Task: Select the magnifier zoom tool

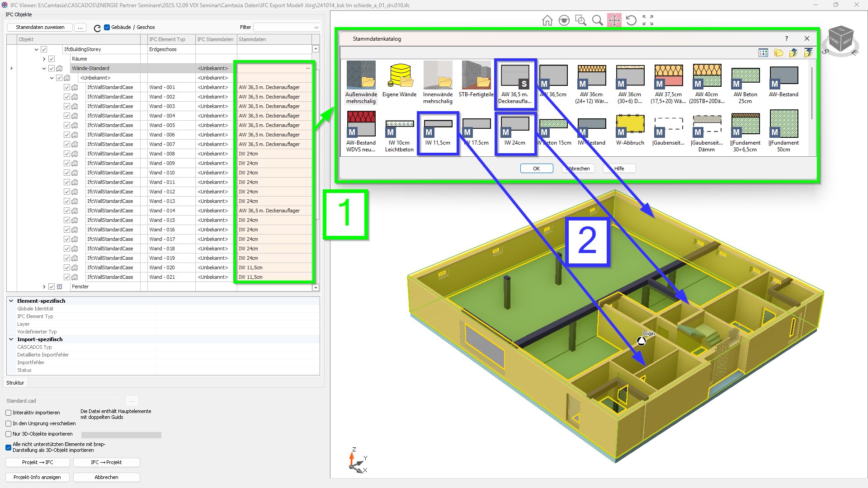Action: coord(597,20)
